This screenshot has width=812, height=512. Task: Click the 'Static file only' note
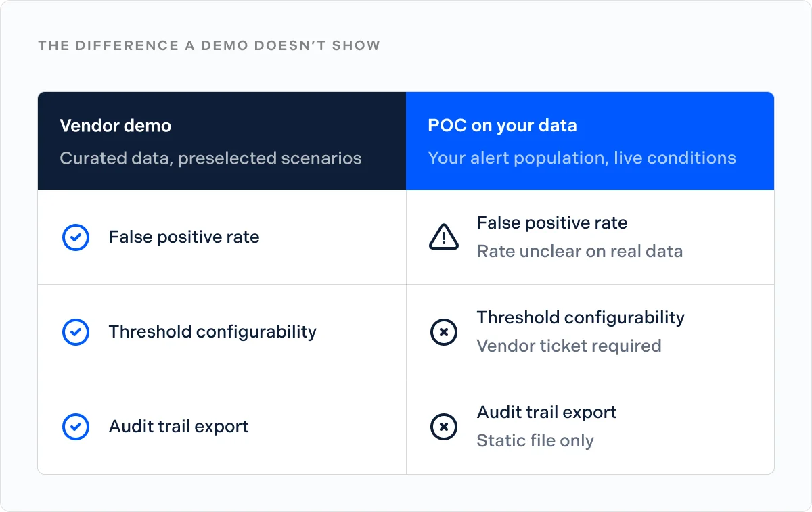click(x=535, y=441)
